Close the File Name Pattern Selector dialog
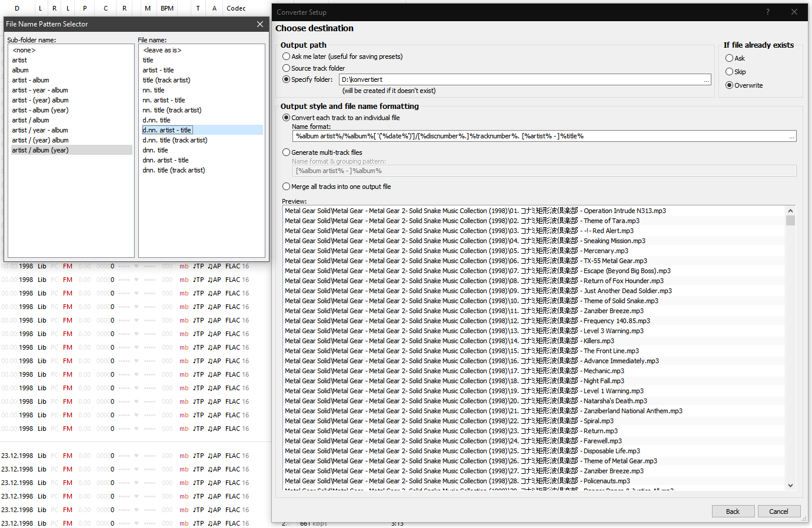Viewport: 812px width, 528px height. pyautogui.click(x=260, y=24)
